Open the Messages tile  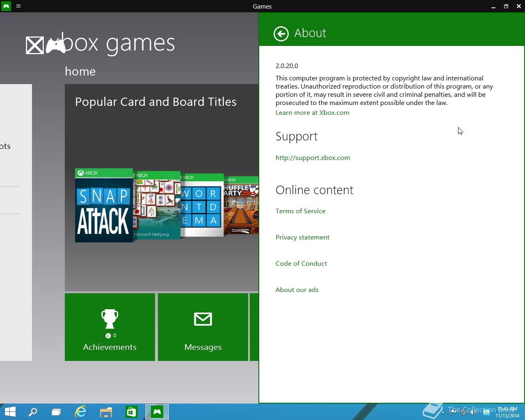coord(203,327)
